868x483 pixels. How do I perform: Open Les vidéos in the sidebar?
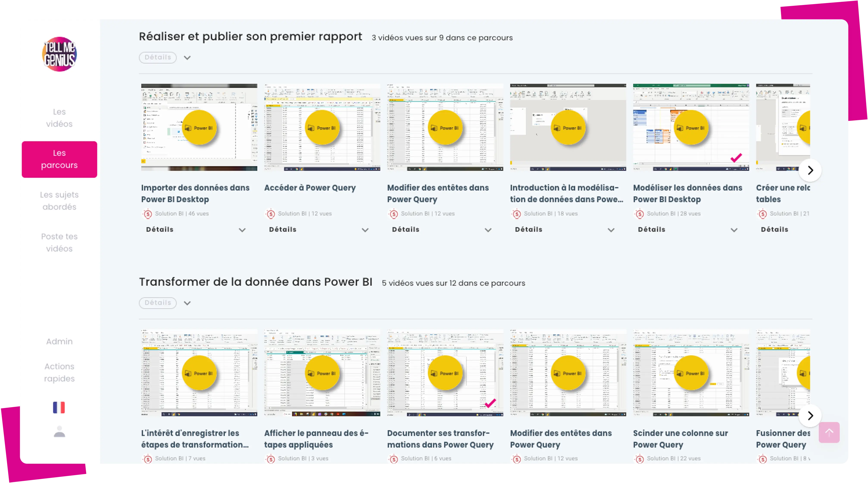(59, 118)
